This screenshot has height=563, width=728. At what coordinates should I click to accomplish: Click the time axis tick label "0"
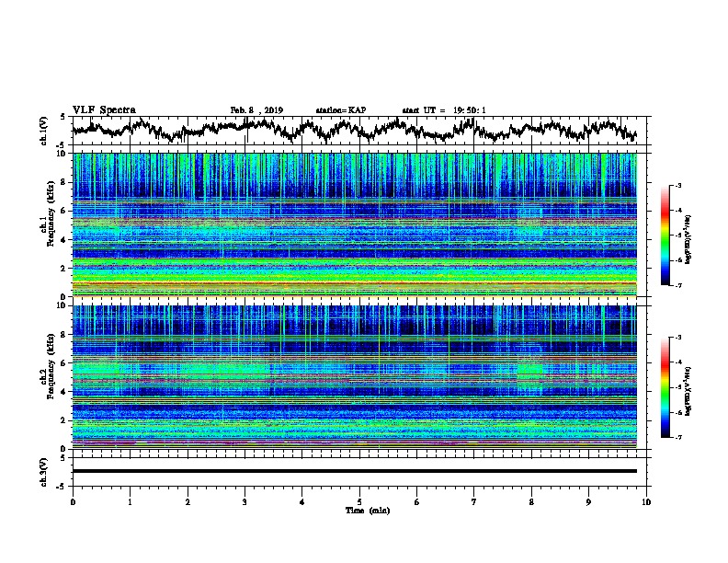(73, 502)
